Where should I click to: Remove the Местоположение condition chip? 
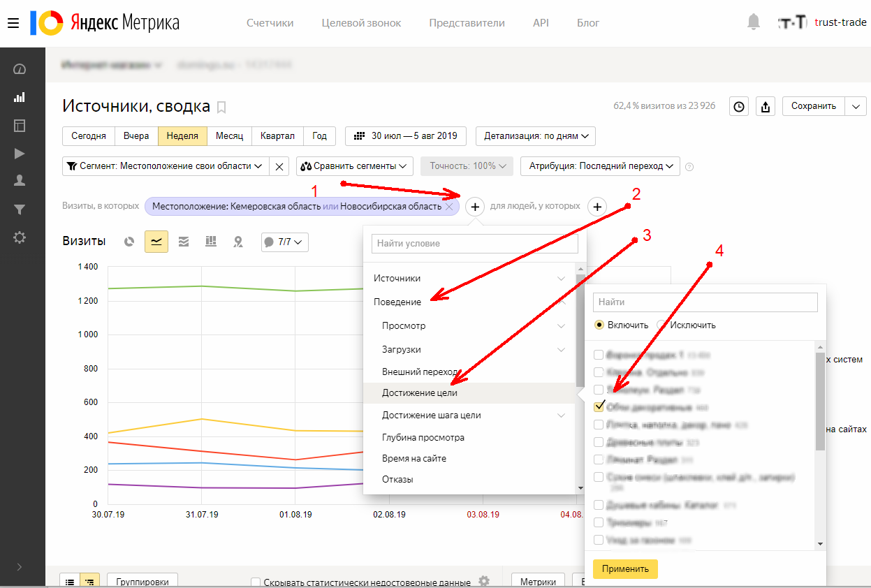click(449, 207)
